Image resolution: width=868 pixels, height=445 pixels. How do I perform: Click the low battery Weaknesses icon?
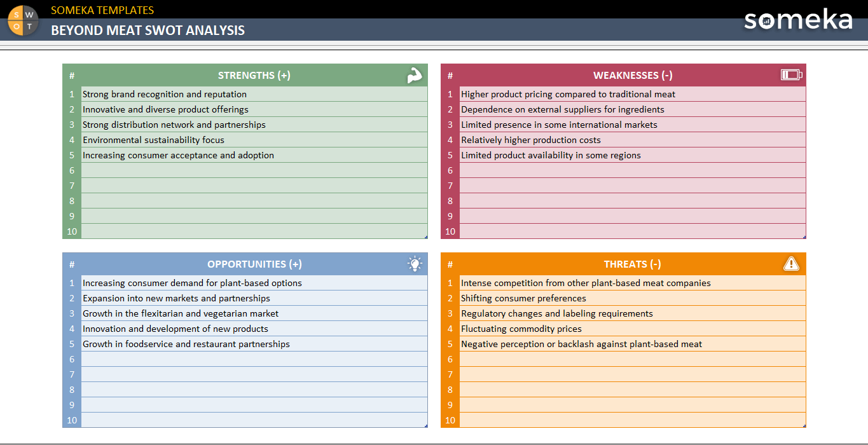coord(791,75)
